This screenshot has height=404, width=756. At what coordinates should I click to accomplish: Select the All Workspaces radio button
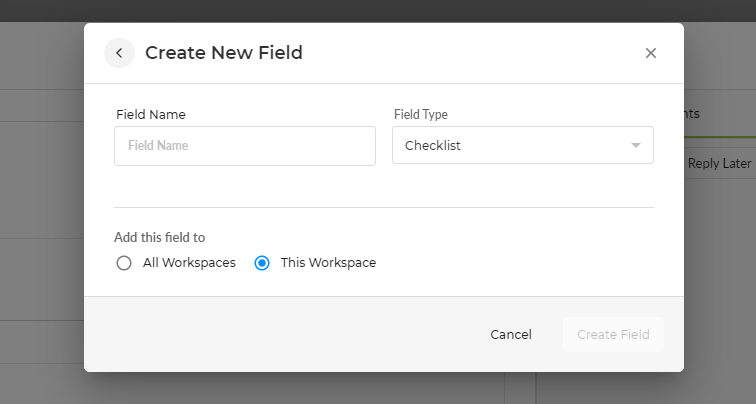(x=124, y=263)
